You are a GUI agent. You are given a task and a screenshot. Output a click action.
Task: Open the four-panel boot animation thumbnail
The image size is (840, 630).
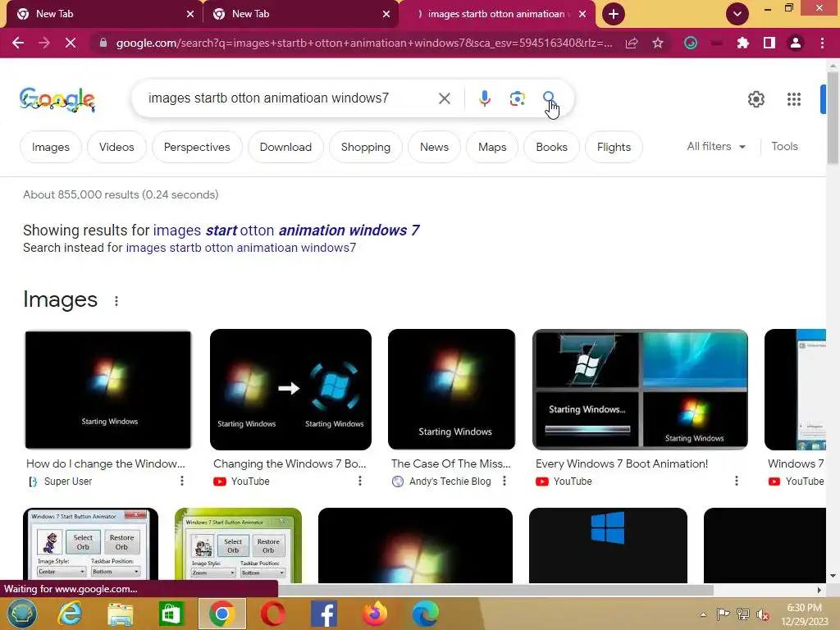[x=640, y=390]
